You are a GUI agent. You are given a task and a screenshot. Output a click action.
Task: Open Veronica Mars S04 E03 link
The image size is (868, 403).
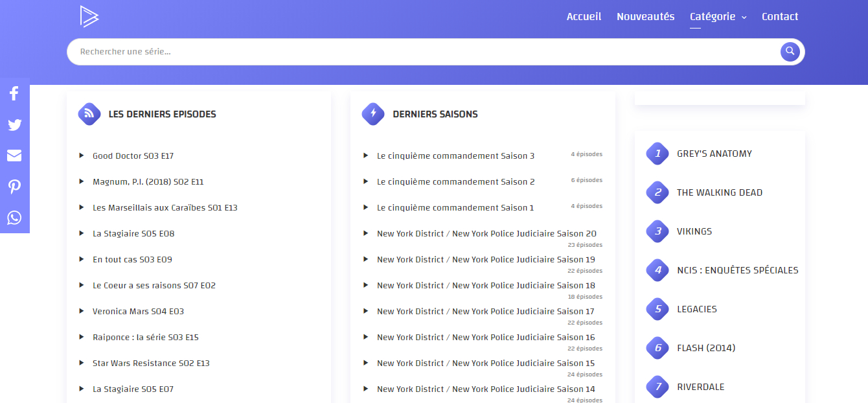pos(138,312)
